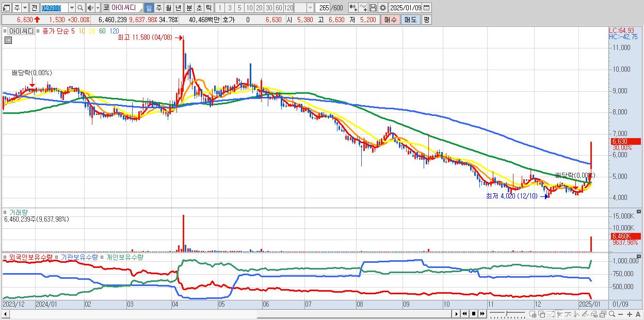Open the dropdown arrow next to 주

pyautogui.click(x=25, y=8)
